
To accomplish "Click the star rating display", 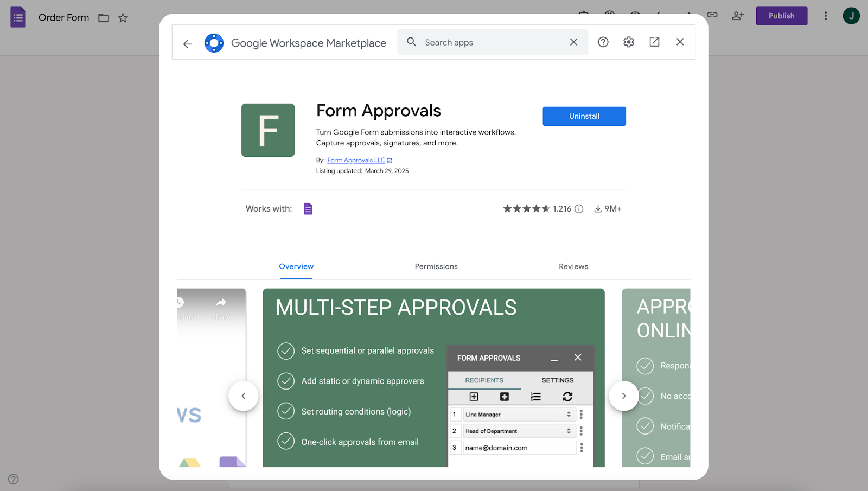I will tap(526, 209).
